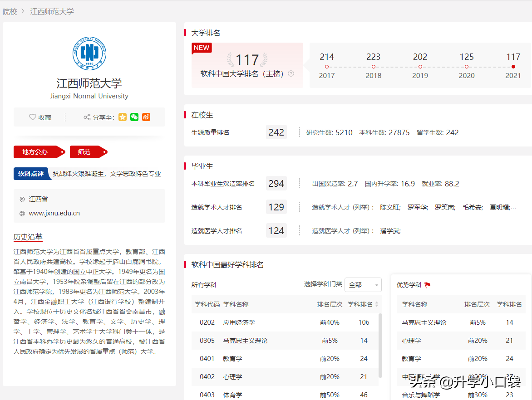
Task: Open the WeChat share icon
Action: (x=134, y=117)
